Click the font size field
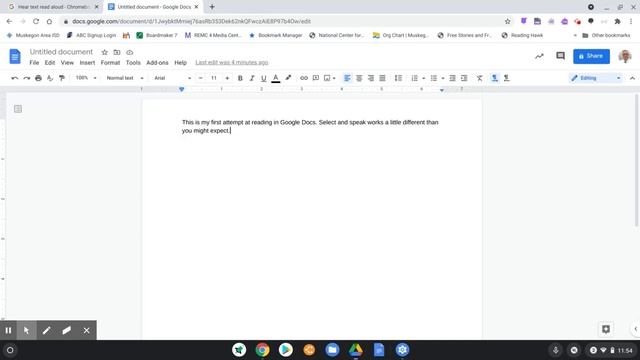Image resolution: width=640 pixels, height=360 pixels. (214, 78)
